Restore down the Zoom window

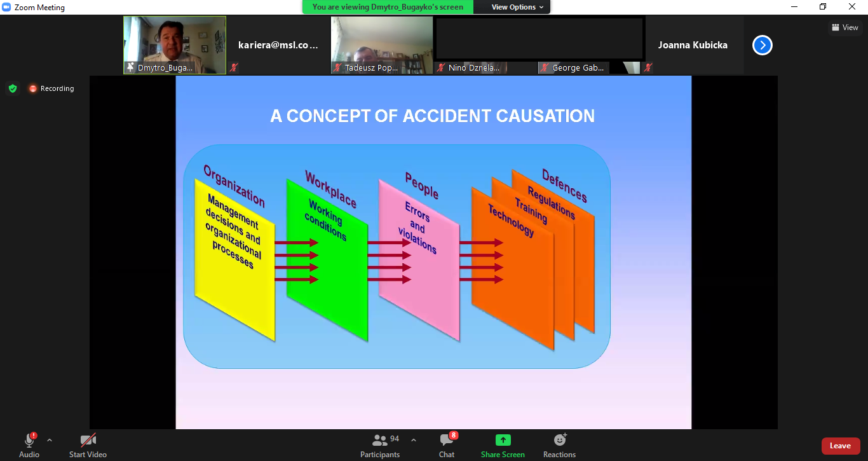[823, 7]
